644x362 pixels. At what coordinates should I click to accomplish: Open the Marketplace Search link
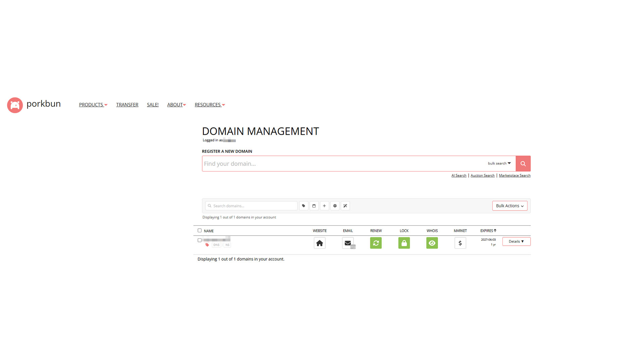(515, 176)
